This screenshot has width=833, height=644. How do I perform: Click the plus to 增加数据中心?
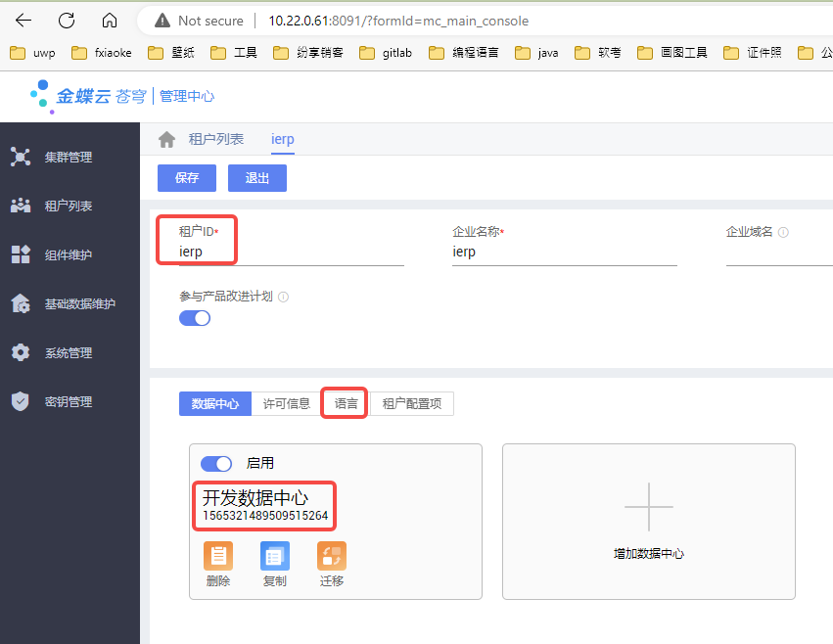point(649,507)
